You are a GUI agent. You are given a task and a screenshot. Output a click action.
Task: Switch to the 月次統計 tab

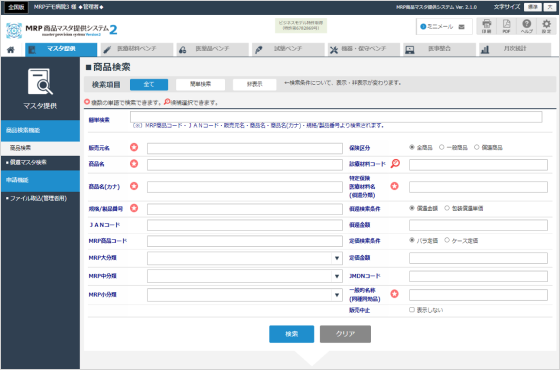[515, 49]
